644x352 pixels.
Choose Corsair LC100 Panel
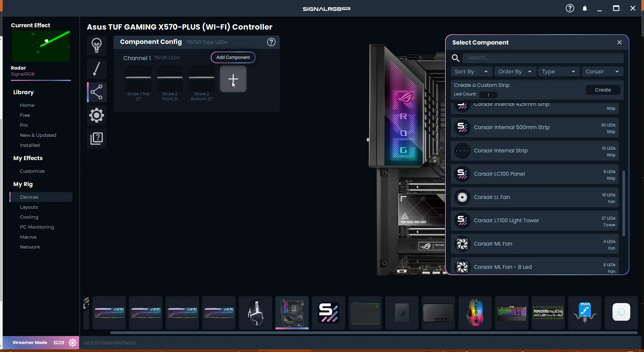click(535, 174)
